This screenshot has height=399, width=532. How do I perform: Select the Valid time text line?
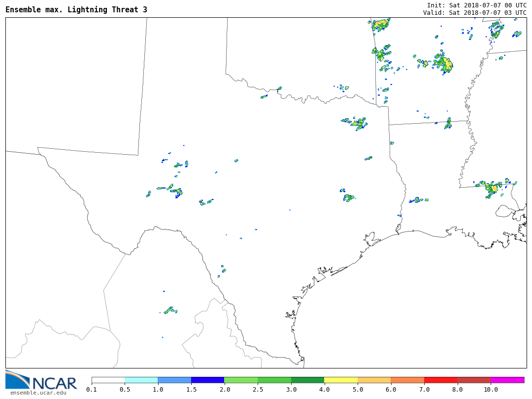pos(474,12)
